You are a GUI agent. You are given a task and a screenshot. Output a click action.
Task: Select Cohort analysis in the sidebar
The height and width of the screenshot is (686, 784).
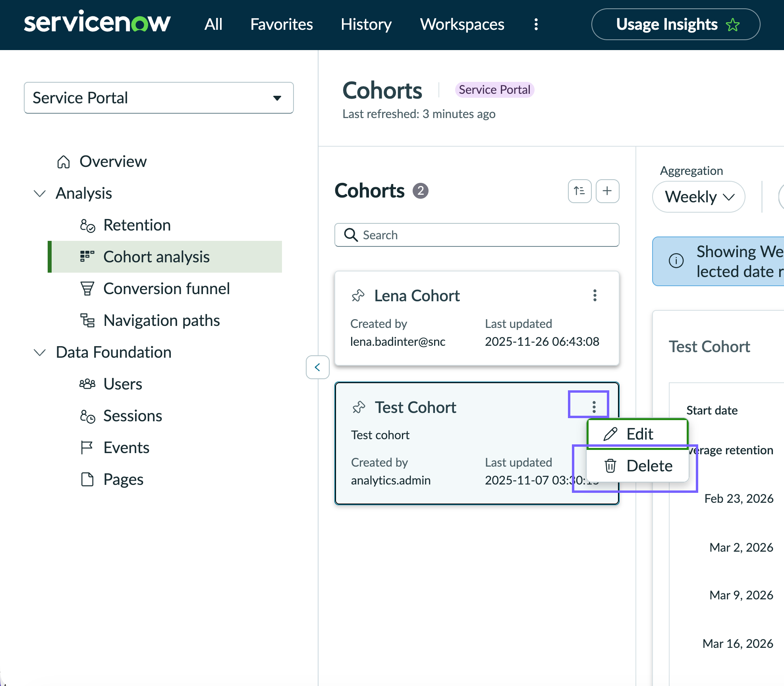pyautogui.click(x=165, y=257)
